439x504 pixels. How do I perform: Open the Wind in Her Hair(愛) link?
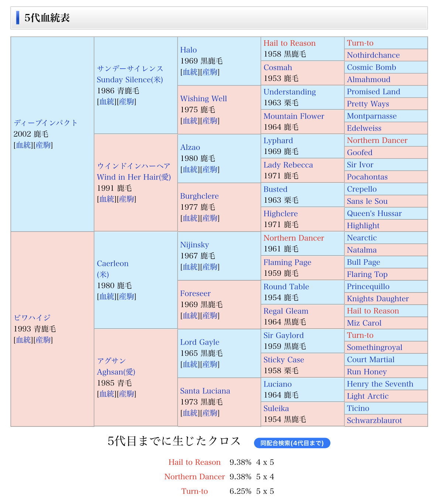click(134, 177)
